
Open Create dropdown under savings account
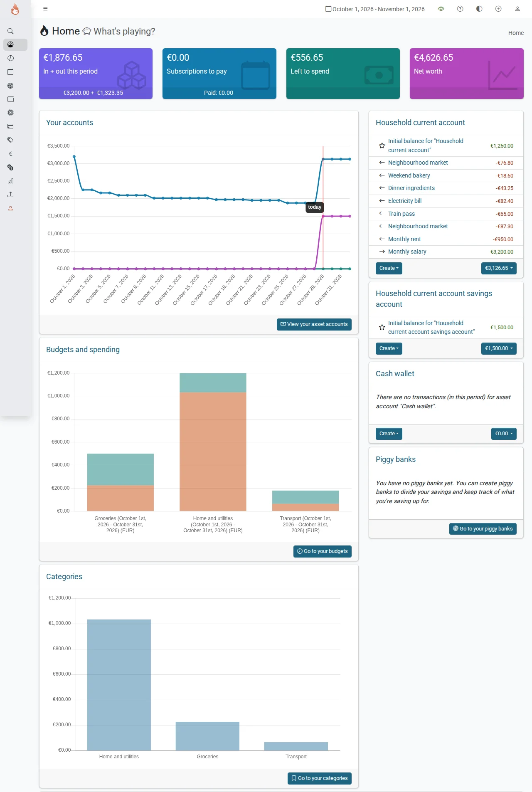point(389,348)
